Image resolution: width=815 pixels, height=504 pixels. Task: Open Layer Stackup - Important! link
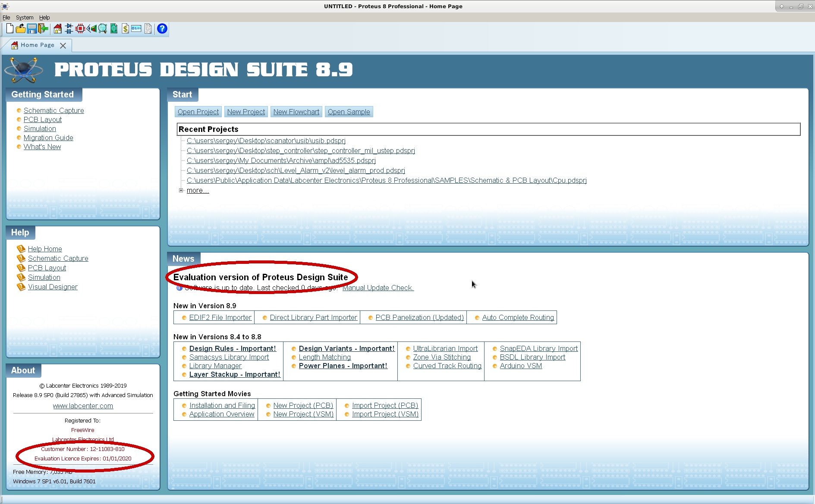pos(235,374)
